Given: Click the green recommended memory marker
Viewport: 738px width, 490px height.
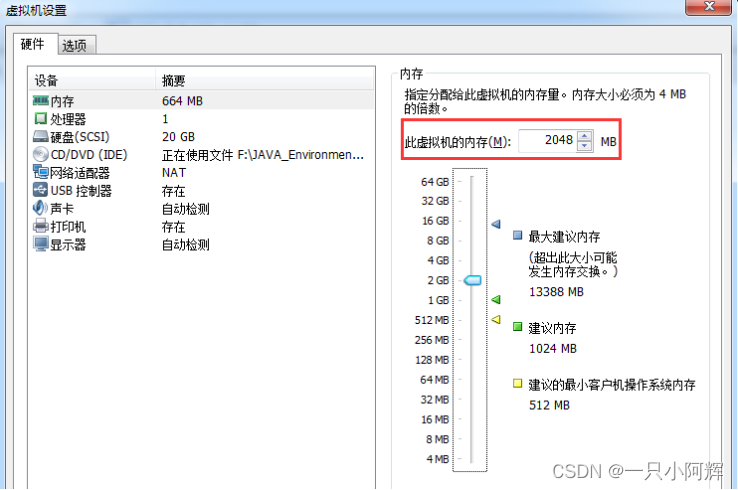Looking at the screenshot, I should click(496, 299).
